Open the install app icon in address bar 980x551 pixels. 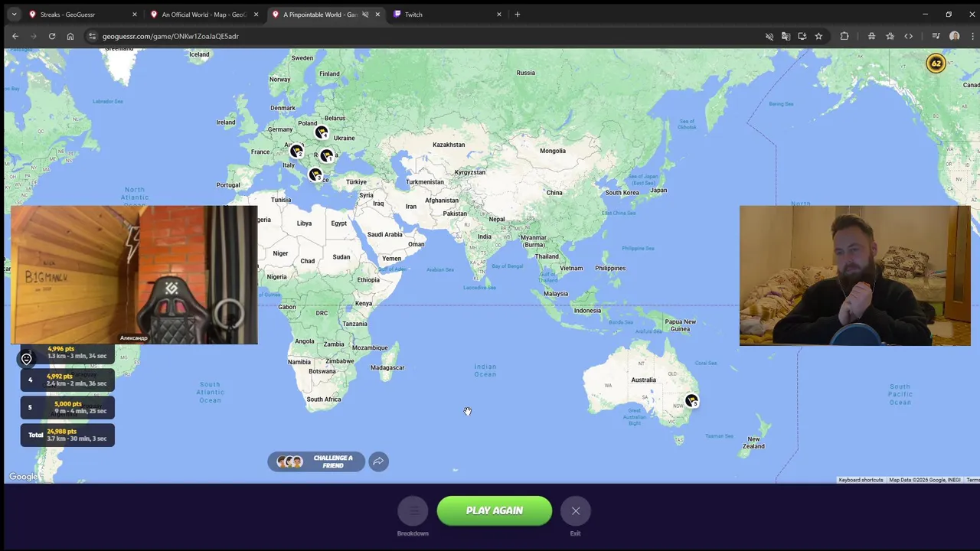(x=802, y=36)
